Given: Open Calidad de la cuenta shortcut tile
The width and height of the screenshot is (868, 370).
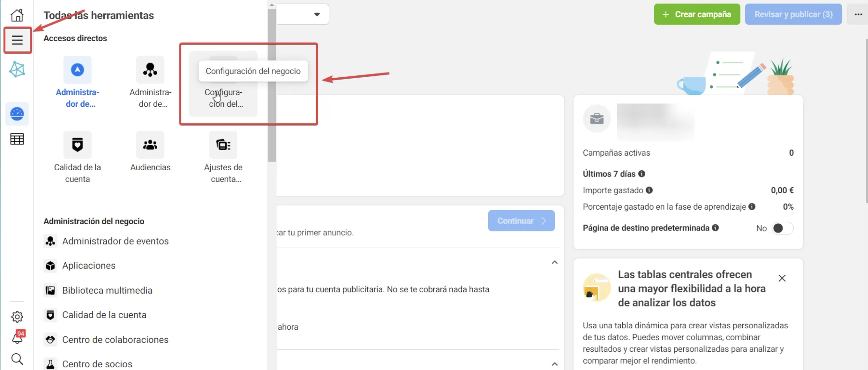Looking at the screenshot, I should (x=78, y=145).
